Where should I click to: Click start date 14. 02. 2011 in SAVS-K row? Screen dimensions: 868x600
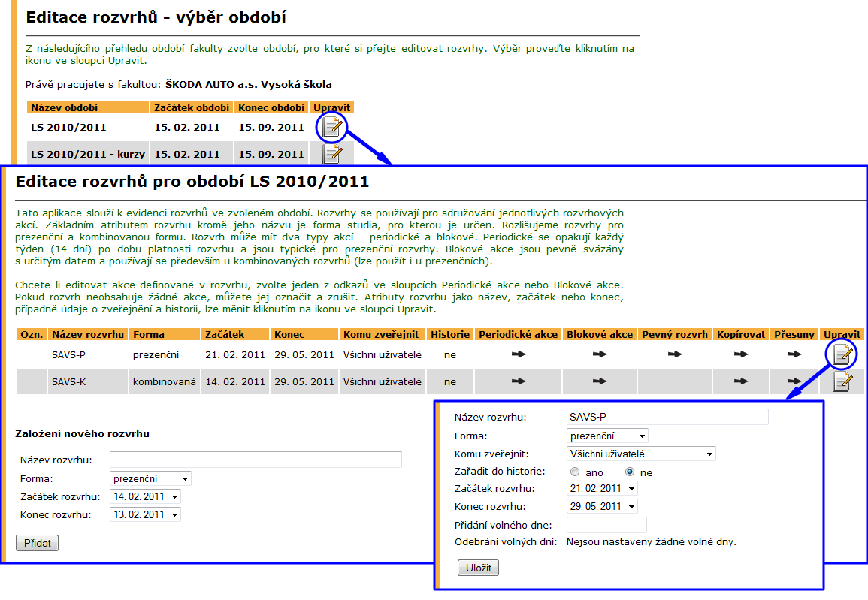(x=235, y=382)
